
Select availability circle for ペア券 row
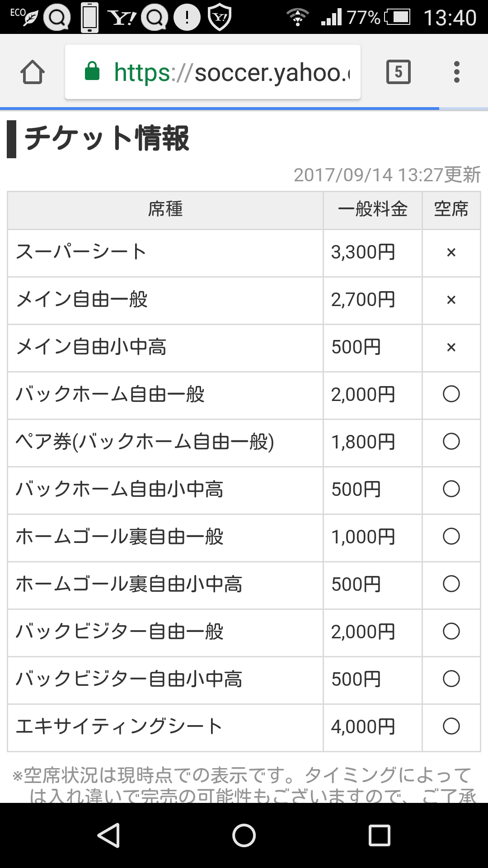tap(451, 442)
